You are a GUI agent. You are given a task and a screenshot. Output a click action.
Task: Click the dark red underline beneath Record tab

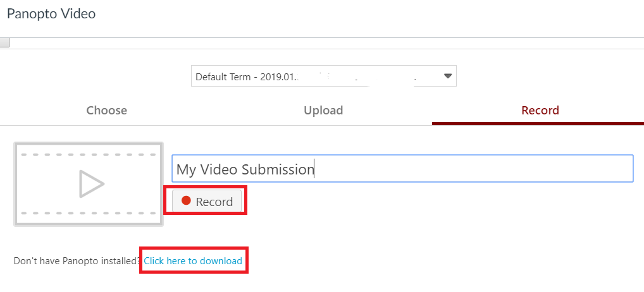[x=538, y=123]
